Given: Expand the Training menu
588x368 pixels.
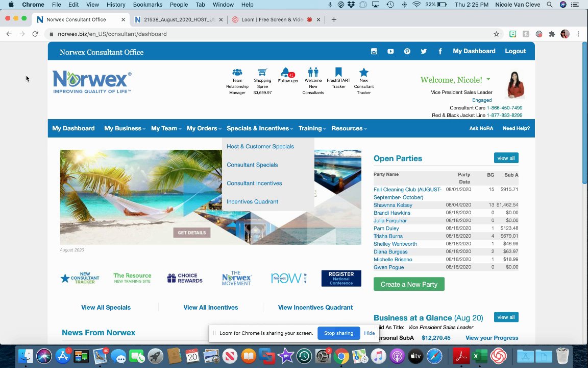Looking at the screenshot, I should point(312,128).
